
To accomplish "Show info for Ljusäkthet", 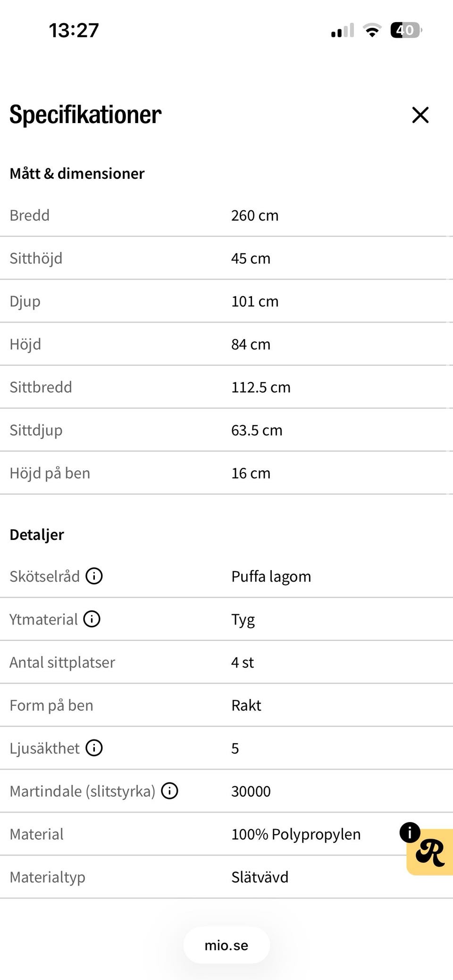I will (94, 747).
